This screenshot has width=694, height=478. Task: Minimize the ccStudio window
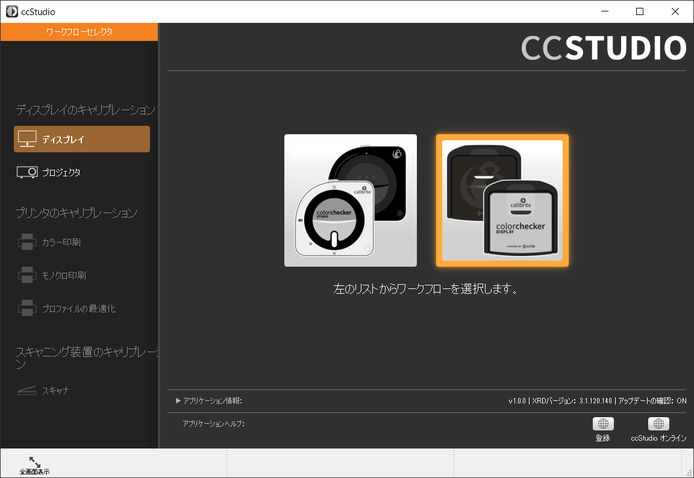point(605,12)
